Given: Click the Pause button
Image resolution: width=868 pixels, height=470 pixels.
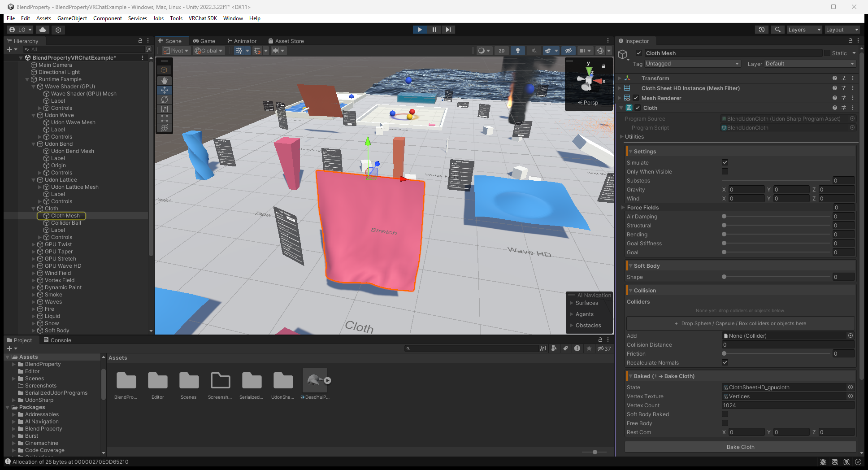Looking at the screenshot, I should coord(434,30).
